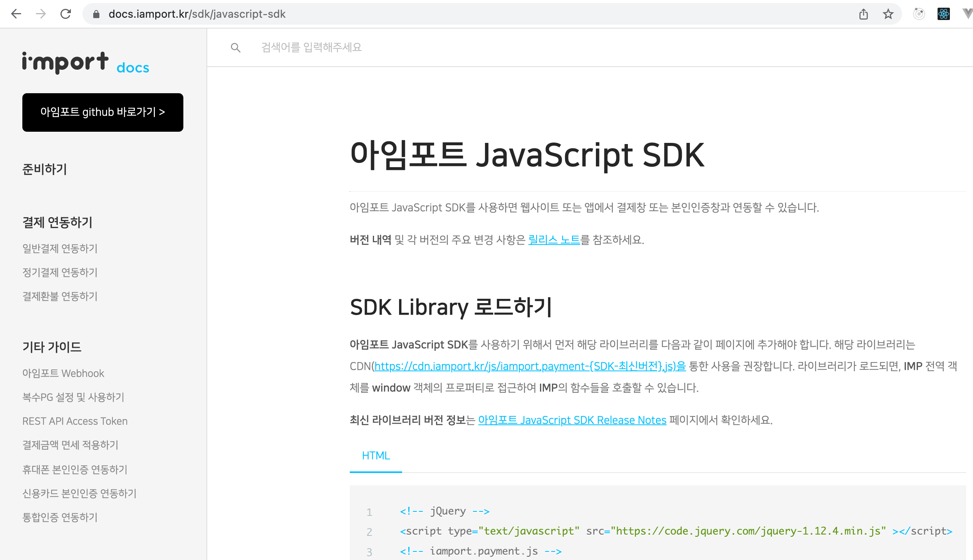Open the React DevTools extension icon

(943, 14)
